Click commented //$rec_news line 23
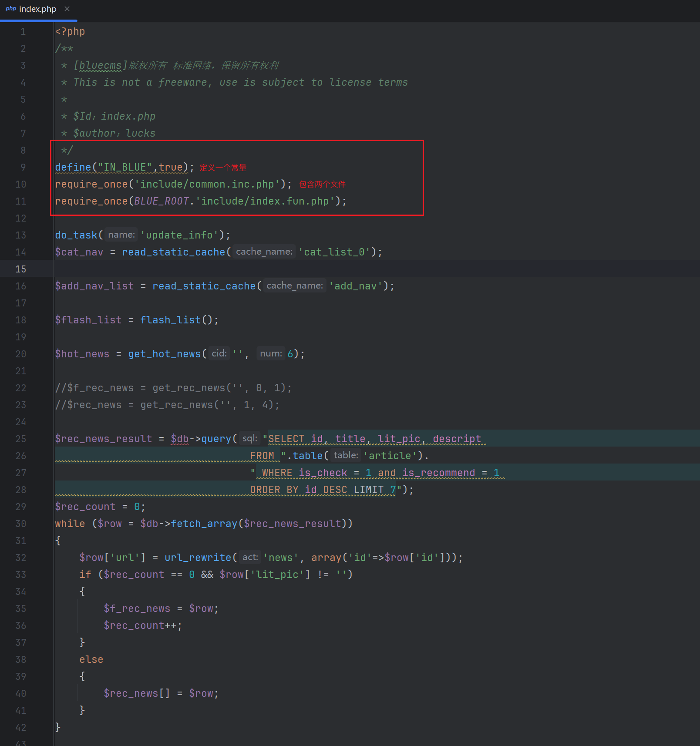The image size is (700, 746). click(167, 405)
